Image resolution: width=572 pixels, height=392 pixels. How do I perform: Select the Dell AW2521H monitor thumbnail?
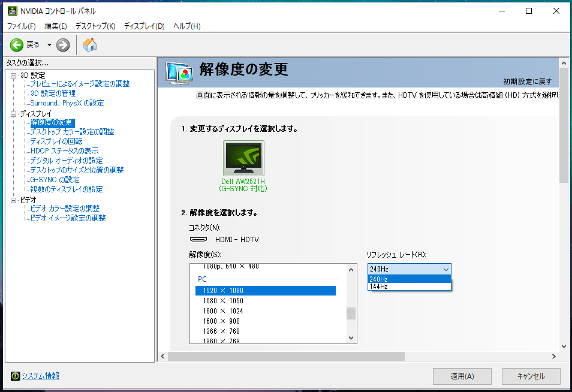243,158
